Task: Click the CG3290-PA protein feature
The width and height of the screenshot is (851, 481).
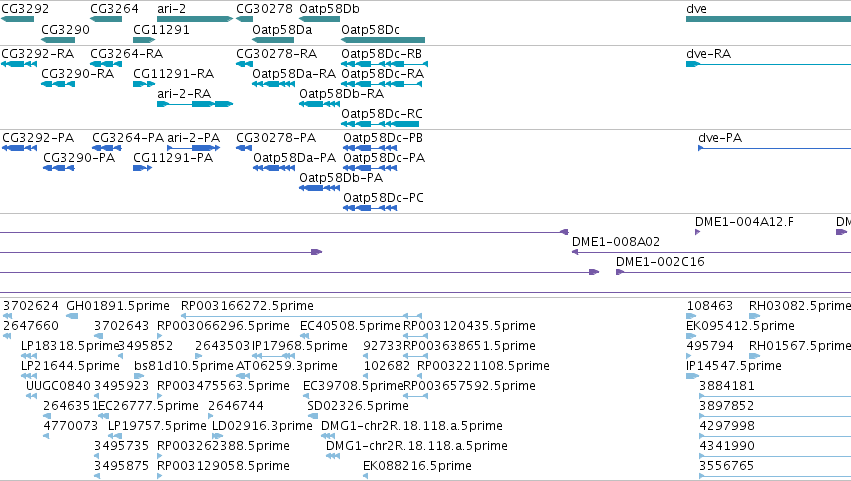Action: coord(59,168)
